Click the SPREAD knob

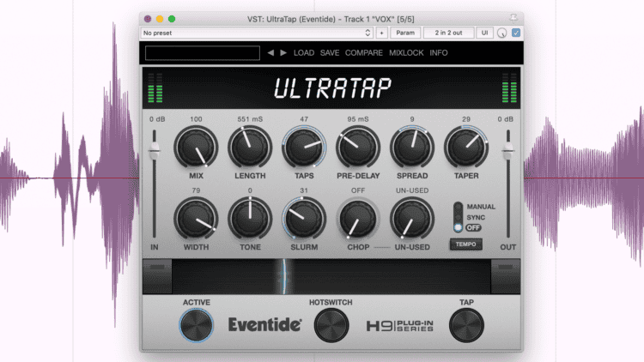point(412,148)
